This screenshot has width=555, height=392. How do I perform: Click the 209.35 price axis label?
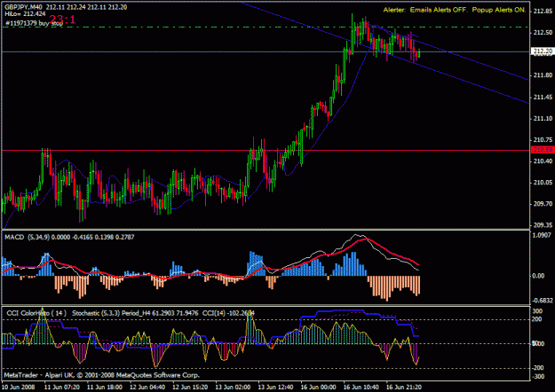pos(543,225)
